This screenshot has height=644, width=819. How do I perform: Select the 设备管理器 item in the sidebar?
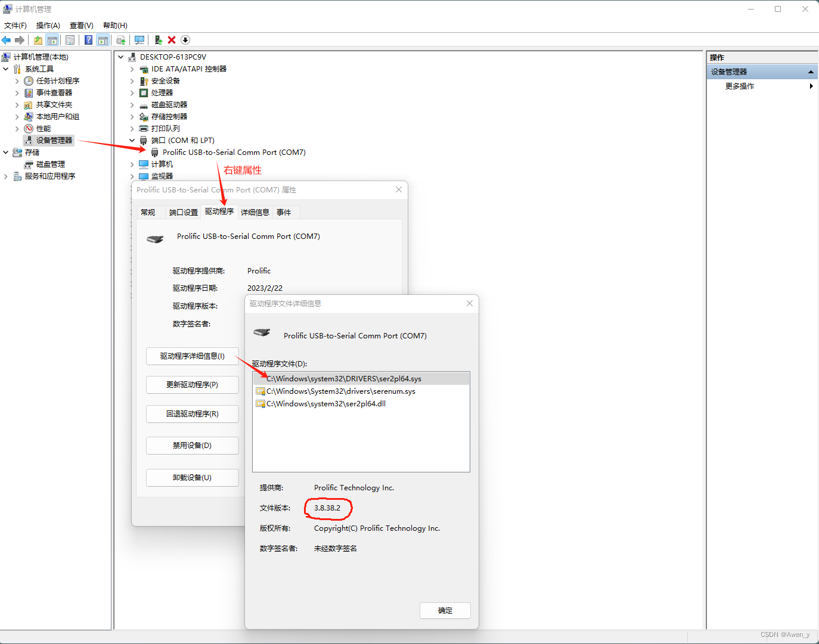pos(54,140)
